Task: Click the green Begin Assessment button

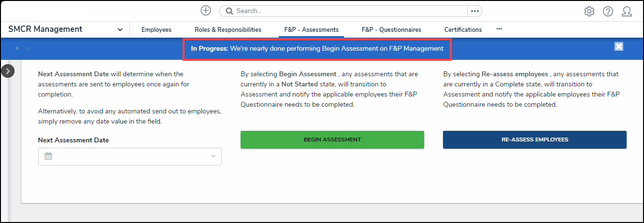Action: pos(332,139)
